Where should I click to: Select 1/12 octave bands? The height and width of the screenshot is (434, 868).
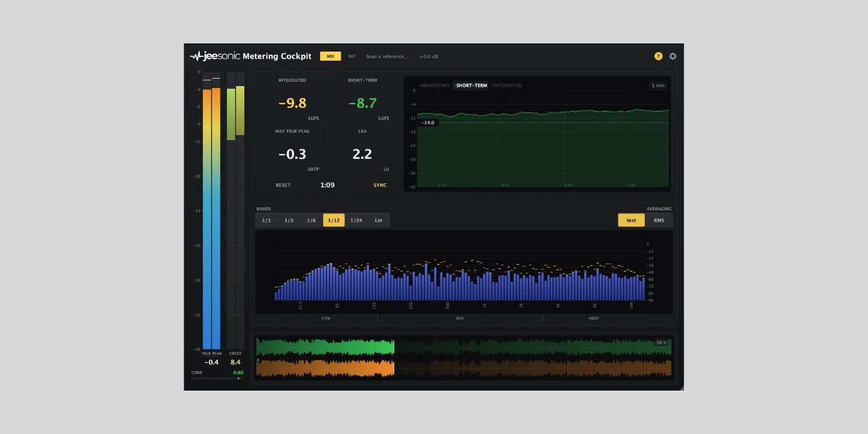[334, 220]
